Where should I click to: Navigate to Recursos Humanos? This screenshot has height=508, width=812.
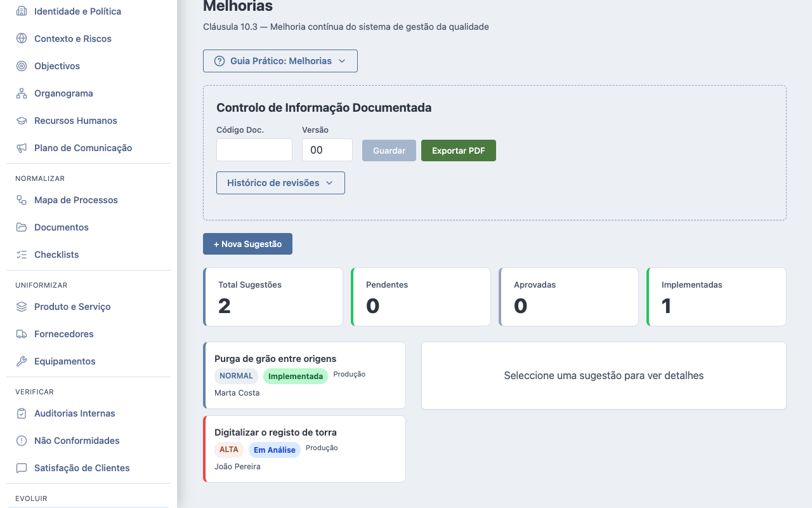point(88,121)
